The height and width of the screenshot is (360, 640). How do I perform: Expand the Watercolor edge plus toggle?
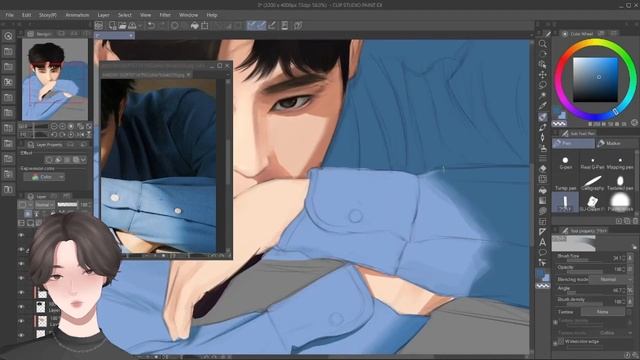[x=556, y=343]
